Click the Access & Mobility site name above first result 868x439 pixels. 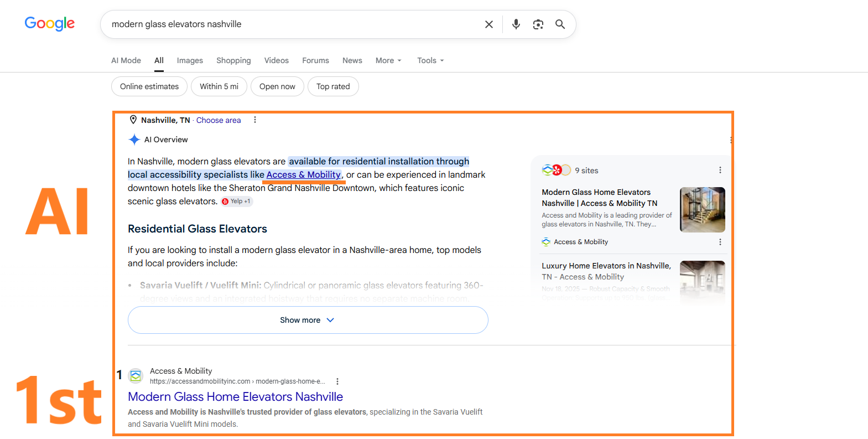tap(181, 371)
